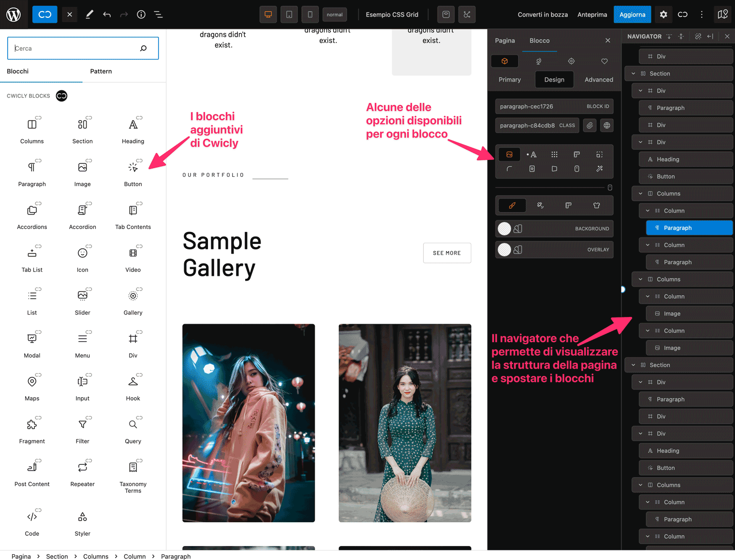
Task: Open document details info icon
Action: pos(141,14)
